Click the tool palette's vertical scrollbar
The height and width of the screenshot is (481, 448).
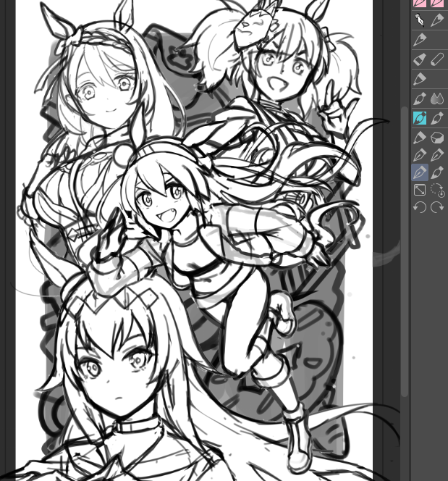[405, 251]
